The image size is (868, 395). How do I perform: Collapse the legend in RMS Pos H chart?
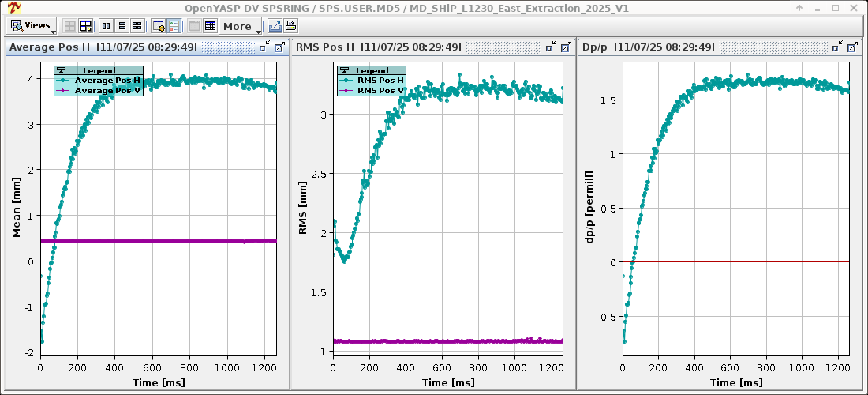tap(345, 71)
